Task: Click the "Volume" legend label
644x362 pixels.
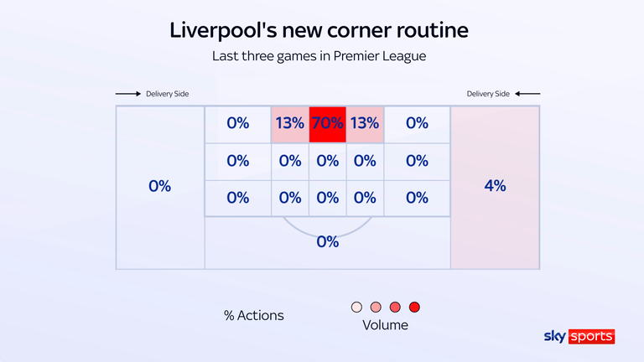Action: (385, 325)
